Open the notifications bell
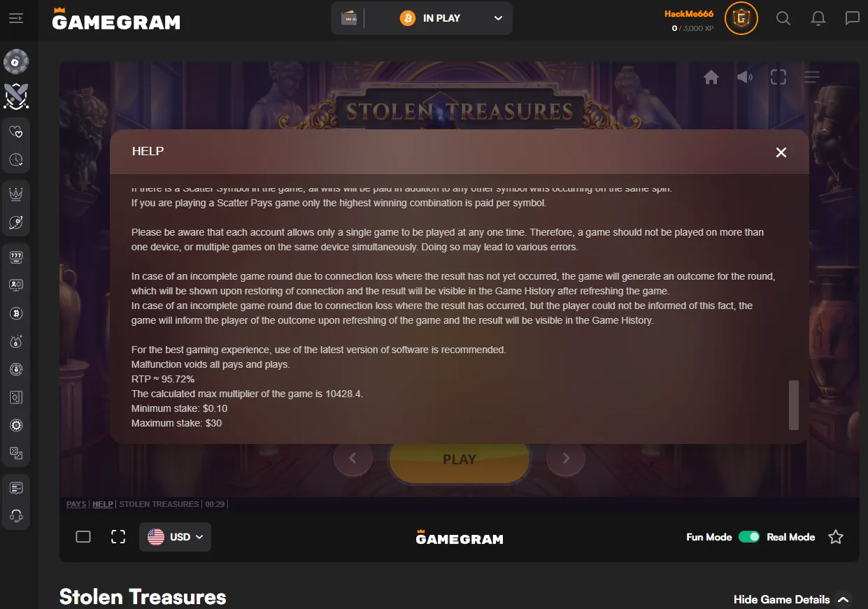Image resolution: width=868 pixels, height=609 pixels. point(818,18)
